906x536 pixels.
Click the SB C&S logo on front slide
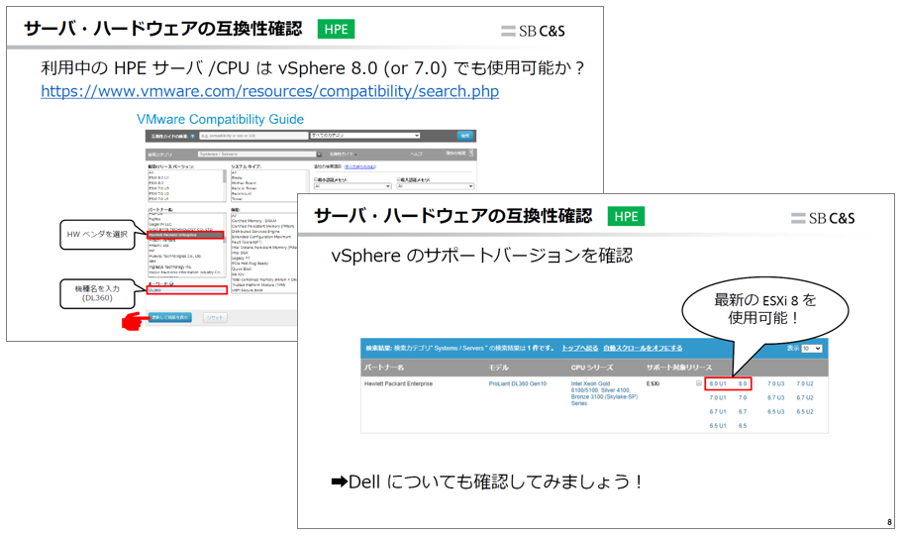tap(823, 218)
